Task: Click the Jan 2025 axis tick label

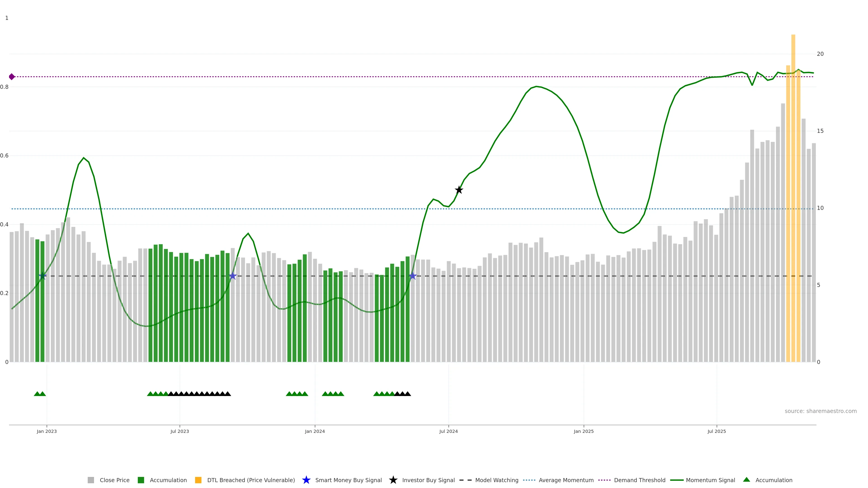Action: [x=583, y=431]
